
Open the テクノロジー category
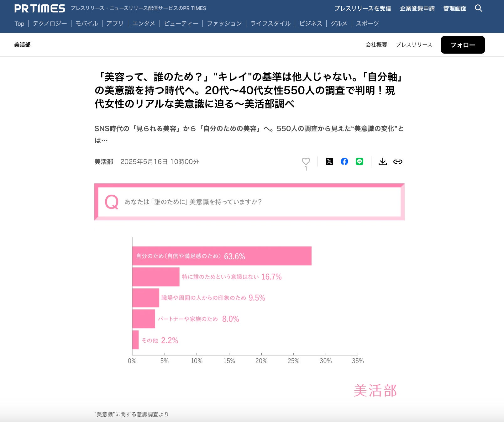[50, 24]
